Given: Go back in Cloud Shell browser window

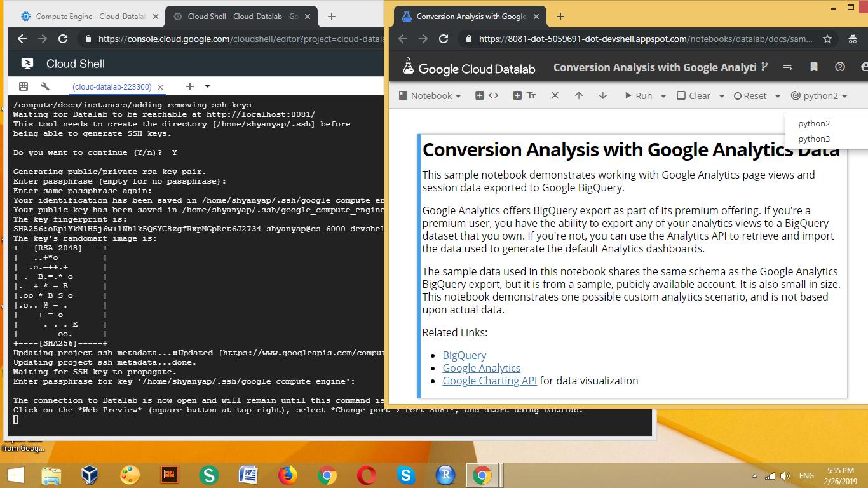Looking at the screenshot, I should (22, 39).
